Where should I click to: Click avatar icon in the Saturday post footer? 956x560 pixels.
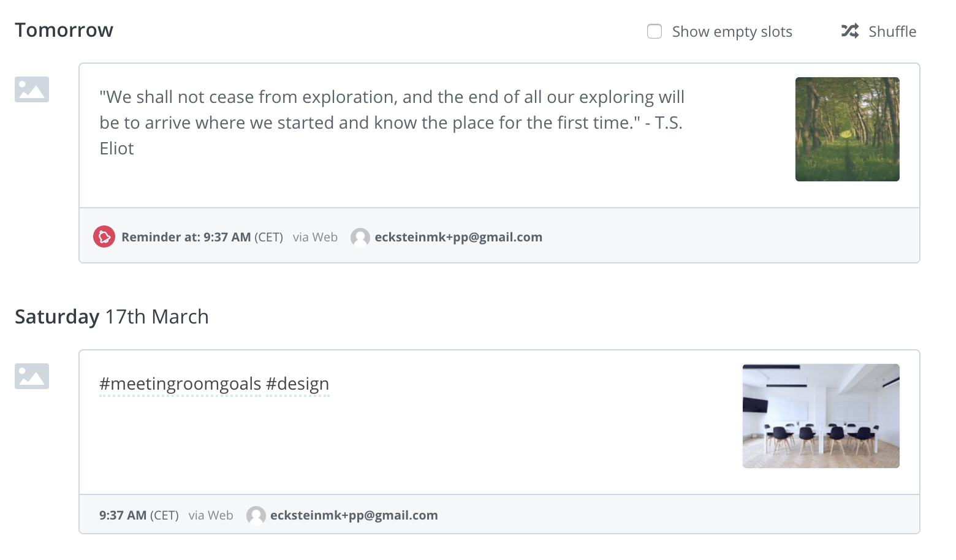point(256,515)
